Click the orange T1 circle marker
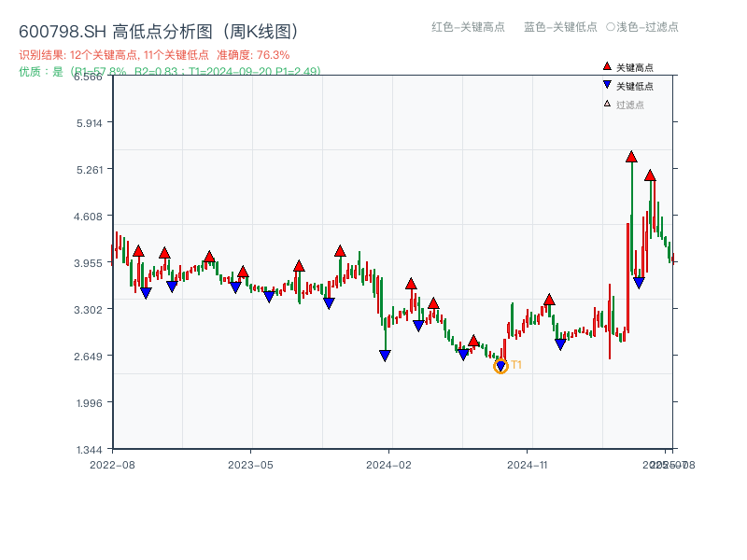 pyautogui.click(x=500, y=366)
